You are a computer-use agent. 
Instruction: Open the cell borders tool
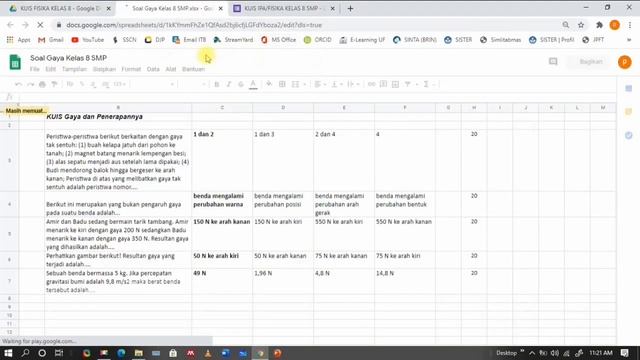[282, 84]
